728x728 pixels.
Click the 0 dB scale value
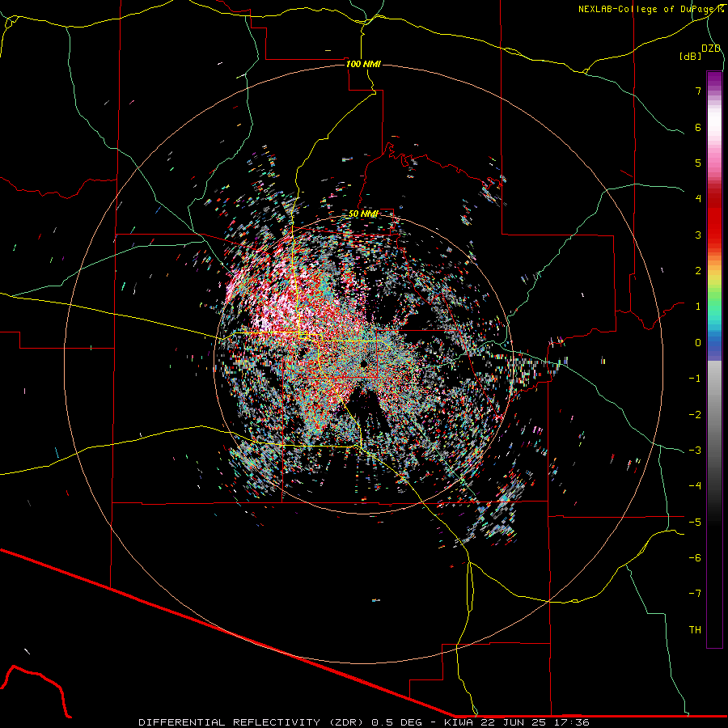click(698, 343)
